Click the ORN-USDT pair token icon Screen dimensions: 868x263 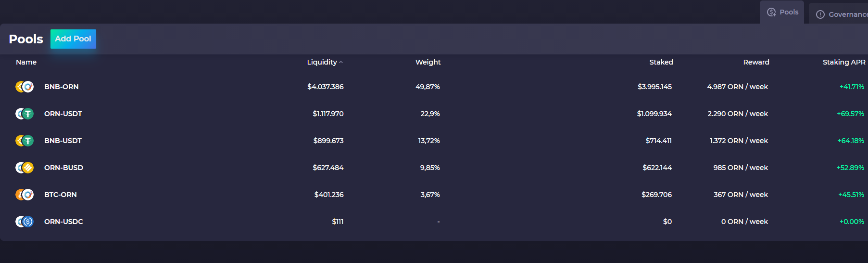[25, 114]
